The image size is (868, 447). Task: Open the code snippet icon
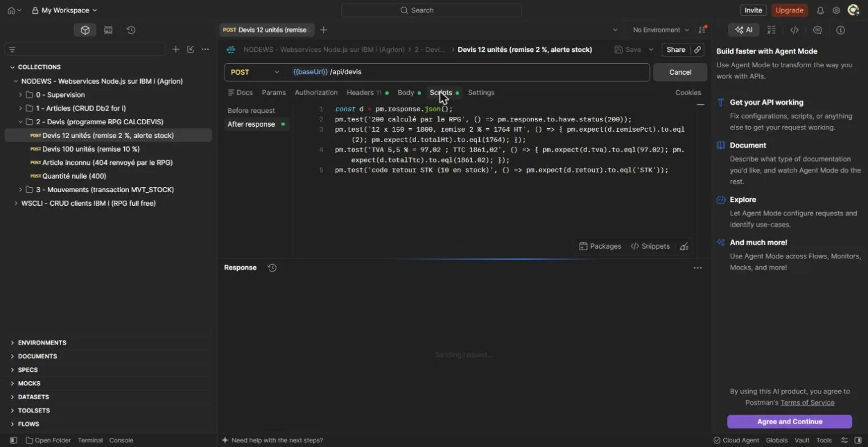[x=794, y=30]
